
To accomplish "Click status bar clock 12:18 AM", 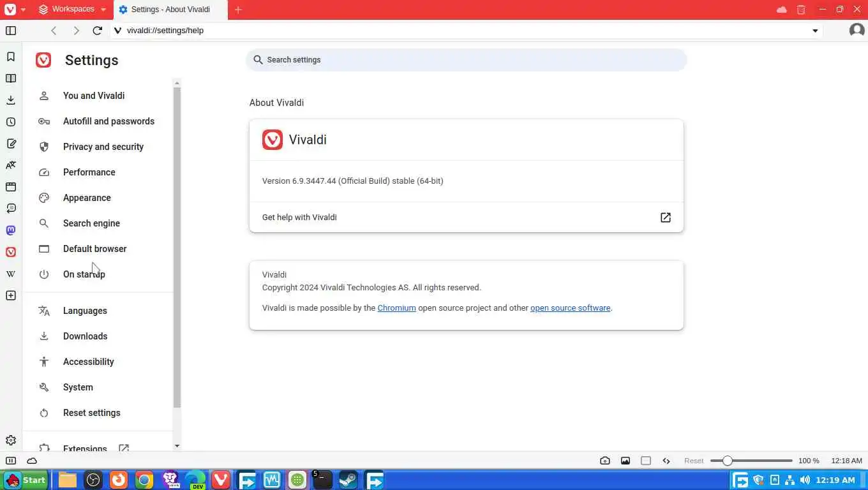I will coord(846,461).
